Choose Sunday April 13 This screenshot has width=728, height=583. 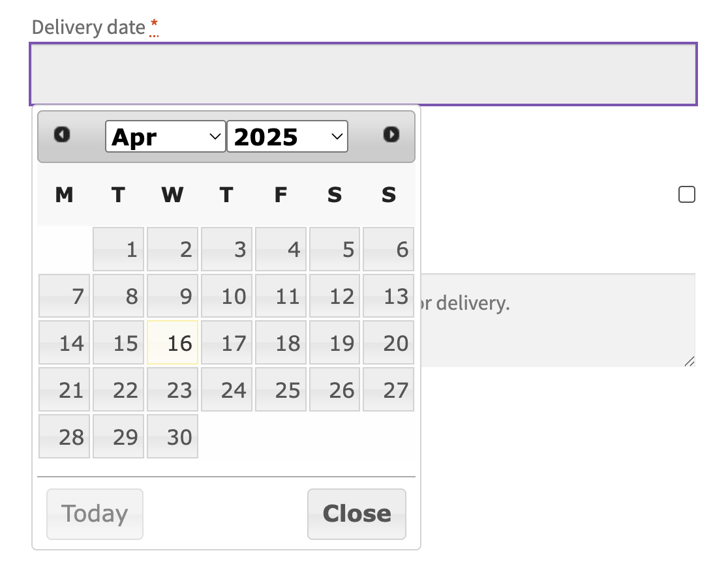click(389, 296)
